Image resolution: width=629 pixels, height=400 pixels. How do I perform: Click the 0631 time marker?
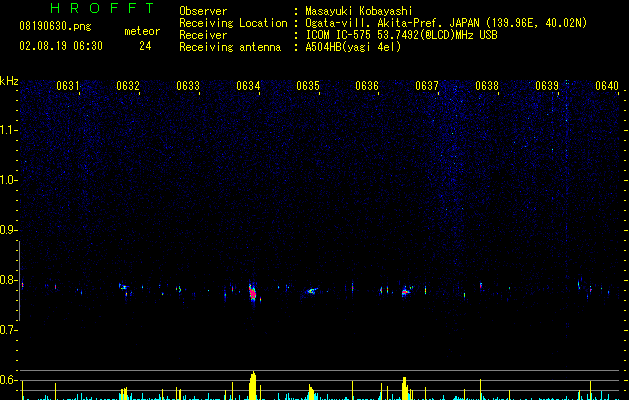pyautogui.click(x=67, y=86)
